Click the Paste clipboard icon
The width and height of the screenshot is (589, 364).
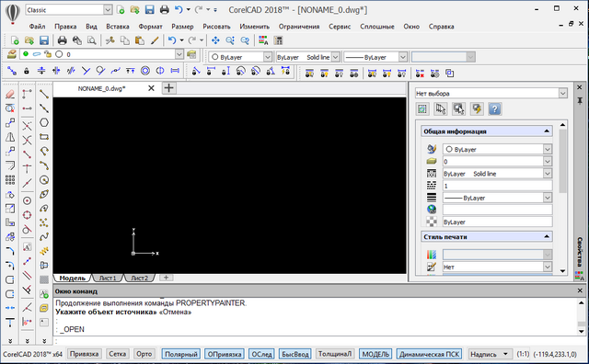[x=139, y=40]
